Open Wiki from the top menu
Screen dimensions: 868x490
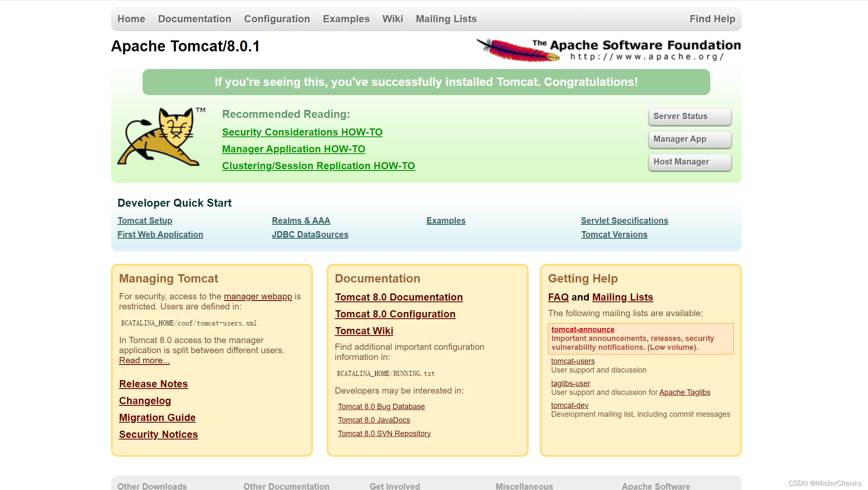392,19
